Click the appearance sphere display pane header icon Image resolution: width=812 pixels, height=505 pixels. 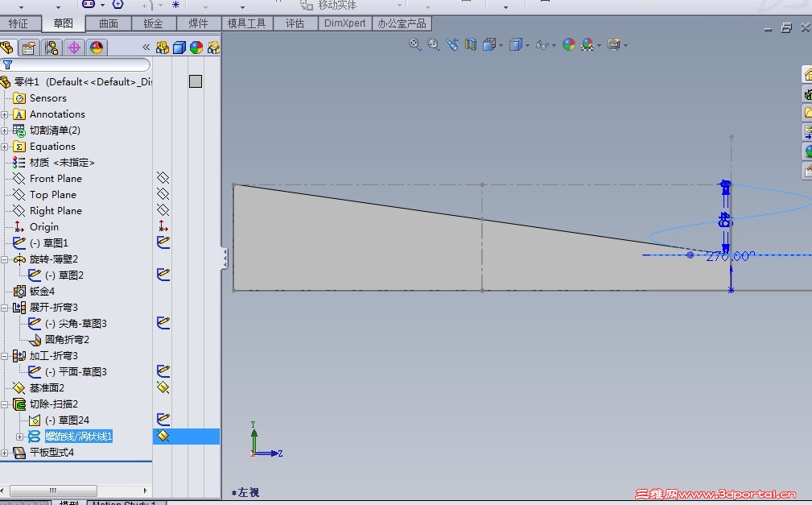tap(196, 48)
